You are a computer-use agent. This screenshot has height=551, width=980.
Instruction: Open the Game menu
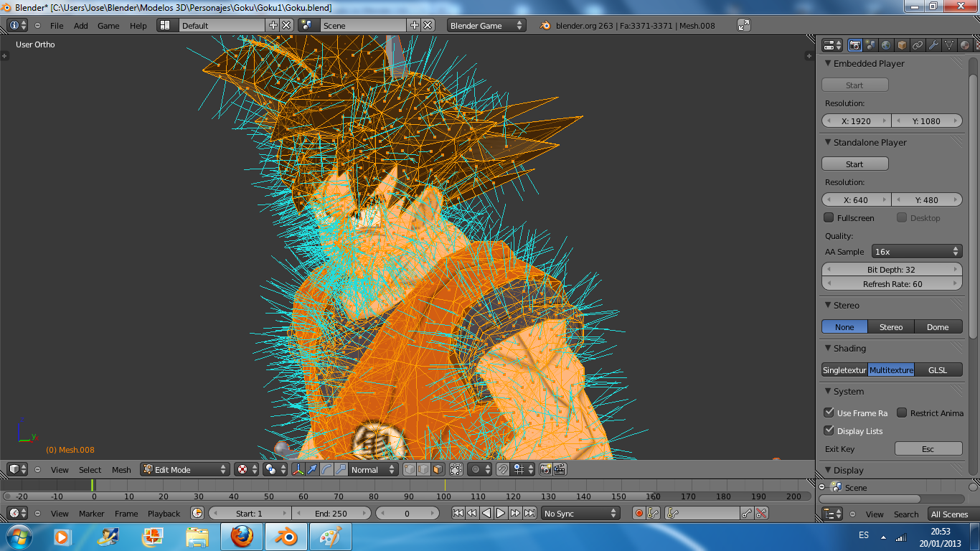click(x=108, y=26)
